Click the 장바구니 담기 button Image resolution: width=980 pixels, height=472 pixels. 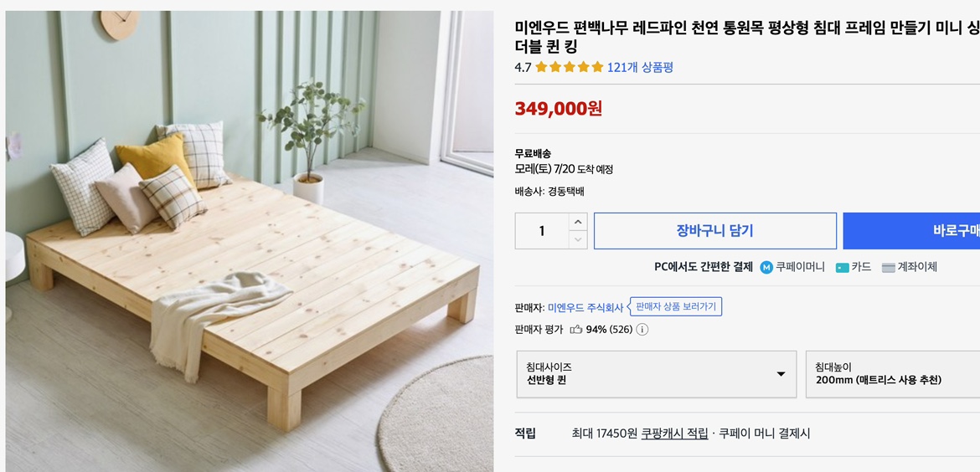[x=714, y=231]
